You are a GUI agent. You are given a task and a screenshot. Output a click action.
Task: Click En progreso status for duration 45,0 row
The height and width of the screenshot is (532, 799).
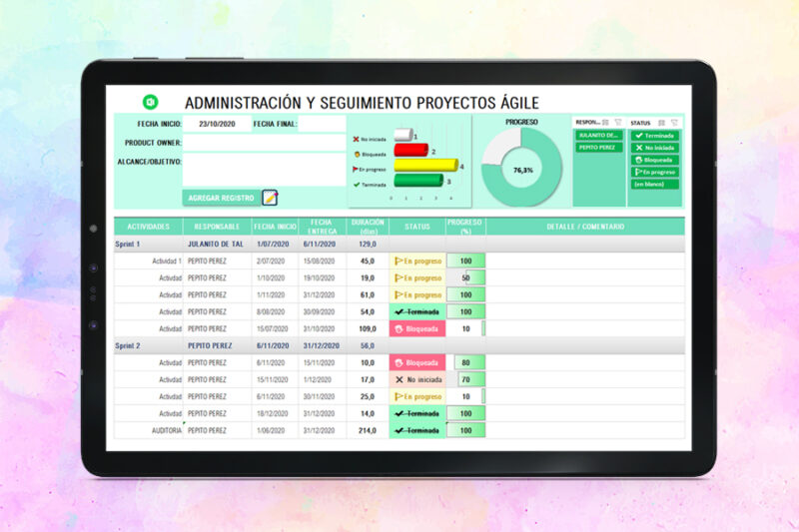[417, 262]
